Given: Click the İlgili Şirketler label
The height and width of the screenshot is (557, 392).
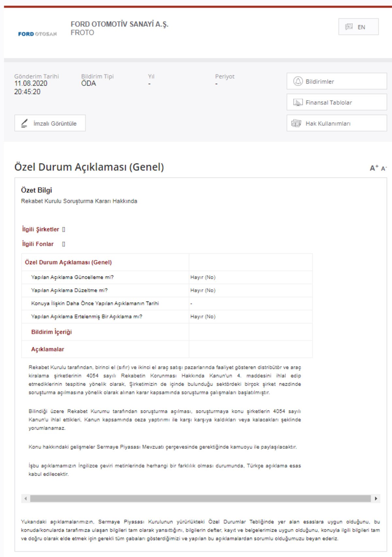Looking at the screenshot, I should coord(41,229).
